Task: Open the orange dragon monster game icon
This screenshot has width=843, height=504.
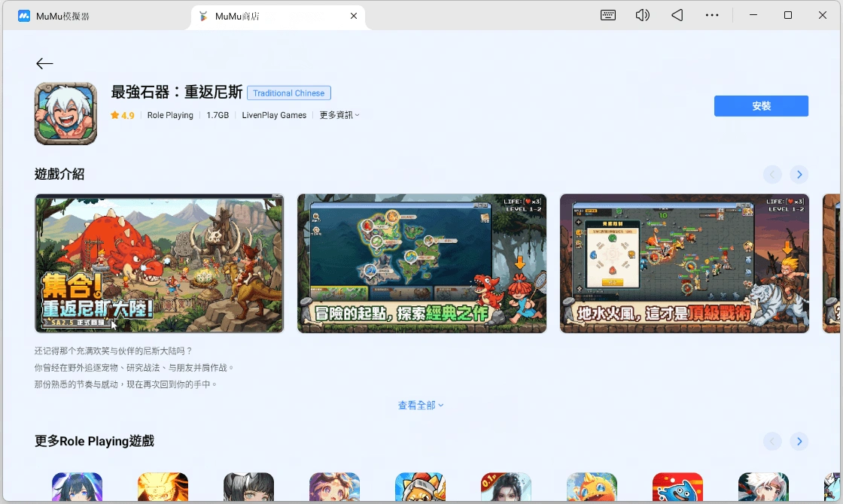Action: point(592,487)
